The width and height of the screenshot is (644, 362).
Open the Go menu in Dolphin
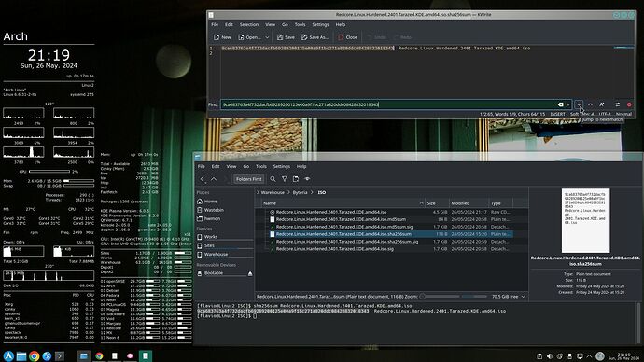pos(246,167)
